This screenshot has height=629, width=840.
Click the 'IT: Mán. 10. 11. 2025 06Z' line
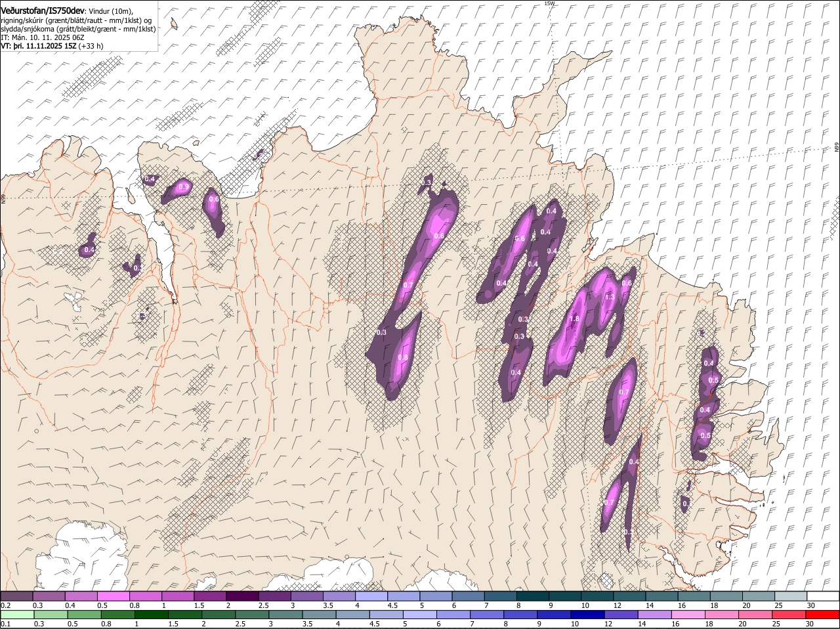point(43,37)
